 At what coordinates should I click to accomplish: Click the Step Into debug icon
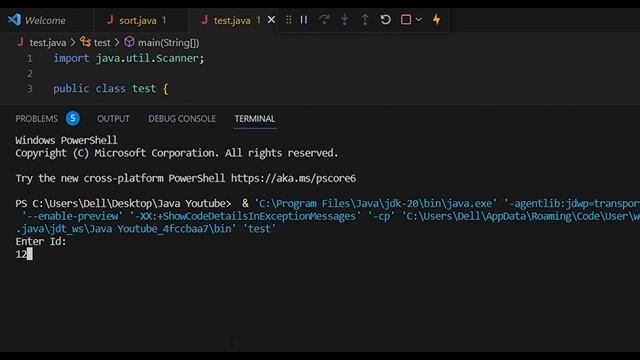344,20
